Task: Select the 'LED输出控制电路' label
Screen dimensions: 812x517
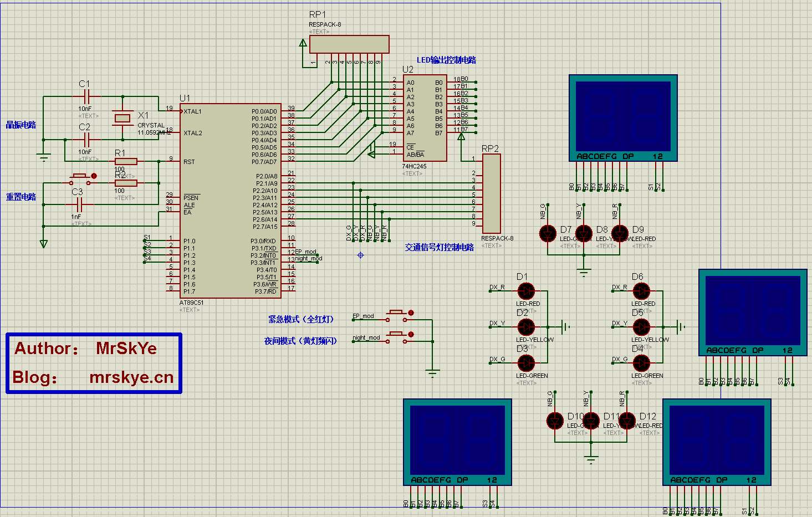Action: 446,60
